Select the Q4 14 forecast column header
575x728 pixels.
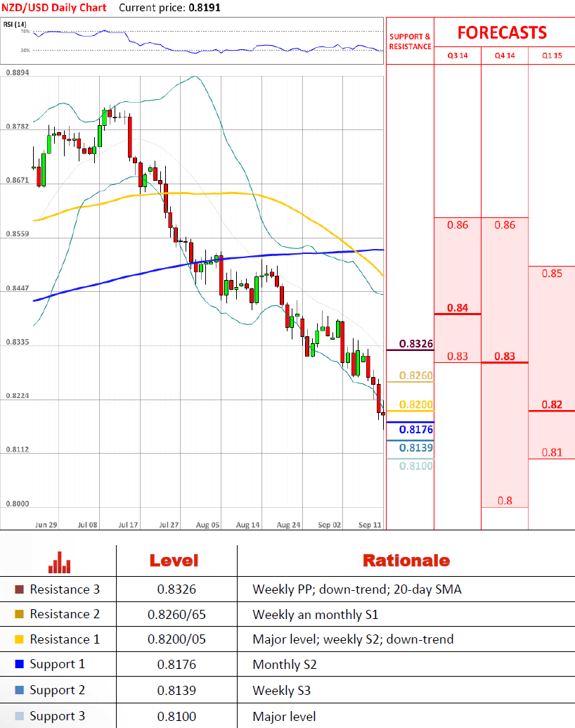coord(505,56)
